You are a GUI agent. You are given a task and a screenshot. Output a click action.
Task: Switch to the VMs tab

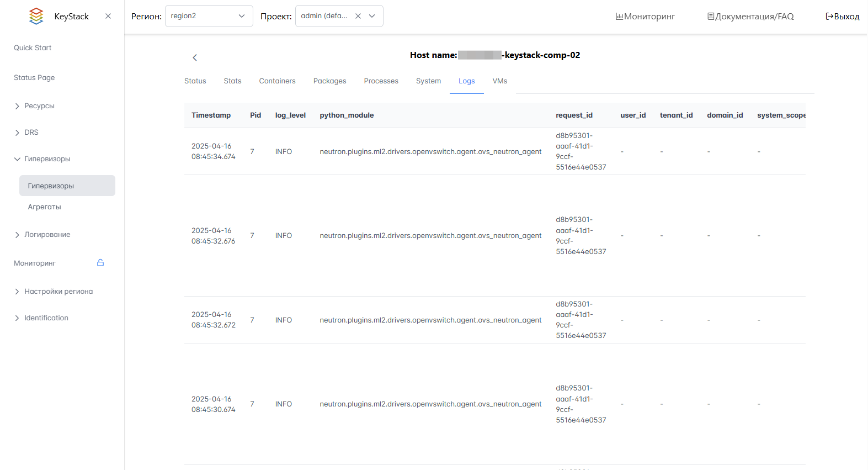point(499,81)
